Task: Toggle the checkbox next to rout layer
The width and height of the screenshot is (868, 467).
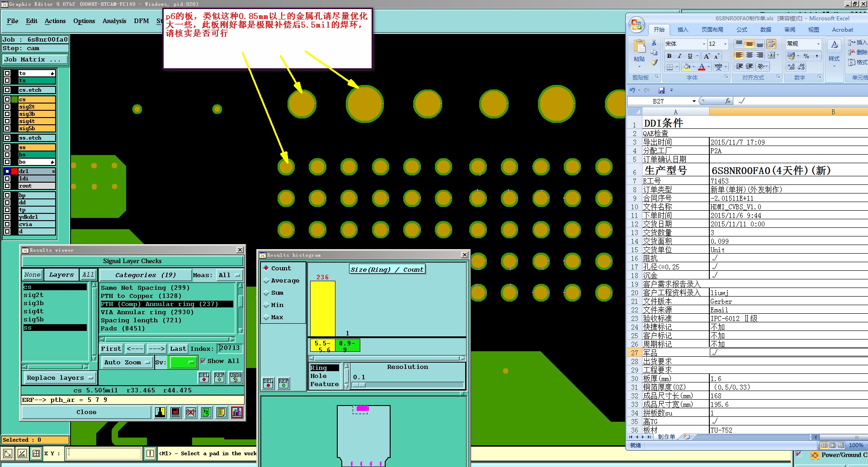Action: pos(7,186)
